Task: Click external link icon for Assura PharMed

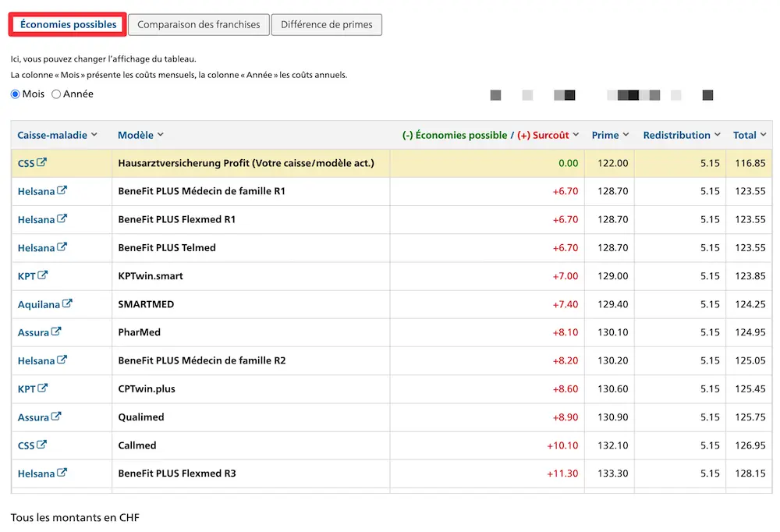Action: 56,332
